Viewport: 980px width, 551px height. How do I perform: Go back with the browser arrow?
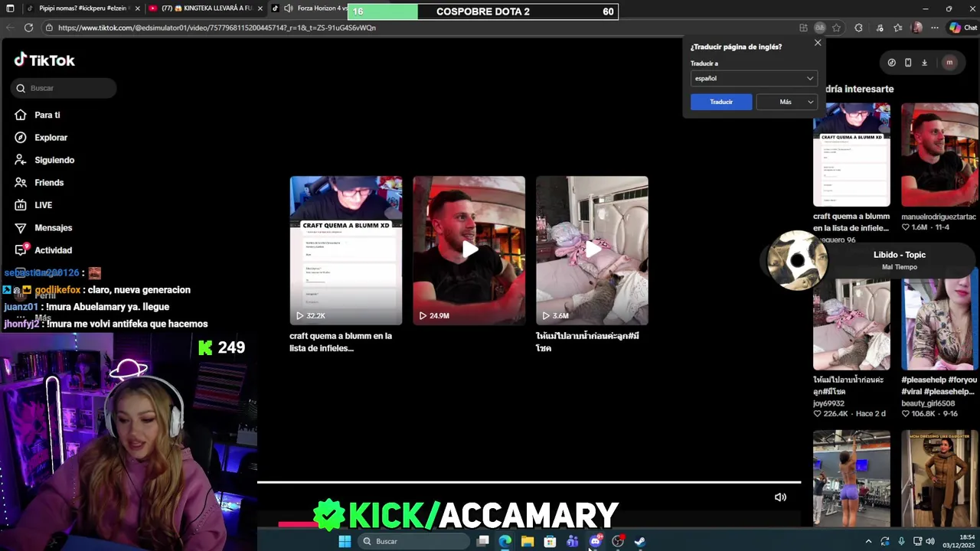(10, 28)
